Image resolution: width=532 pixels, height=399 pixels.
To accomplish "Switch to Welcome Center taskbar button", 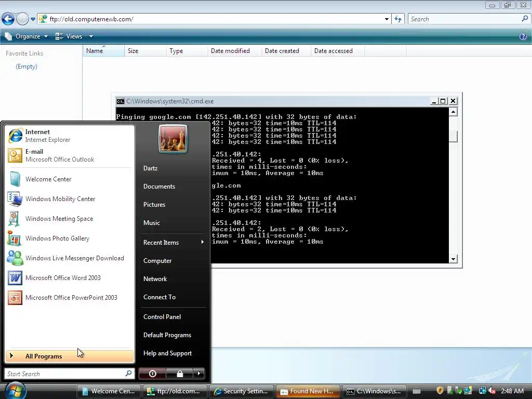I will pos(109,391).
